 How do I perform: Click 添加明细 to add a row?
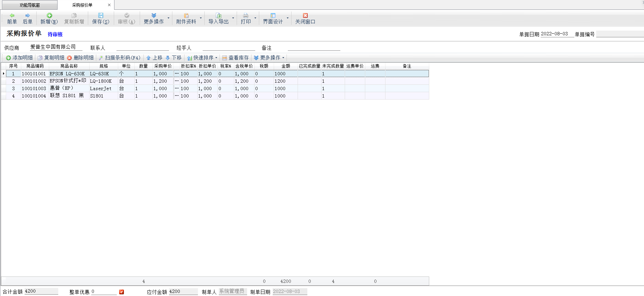(x=20, y=58)
